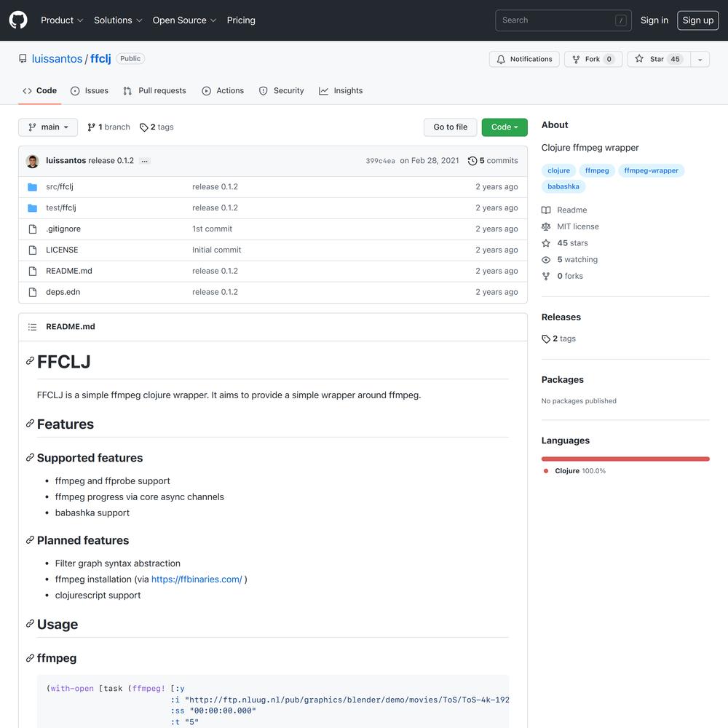Click the star icon beside 45 stars

tap(546, 243)
